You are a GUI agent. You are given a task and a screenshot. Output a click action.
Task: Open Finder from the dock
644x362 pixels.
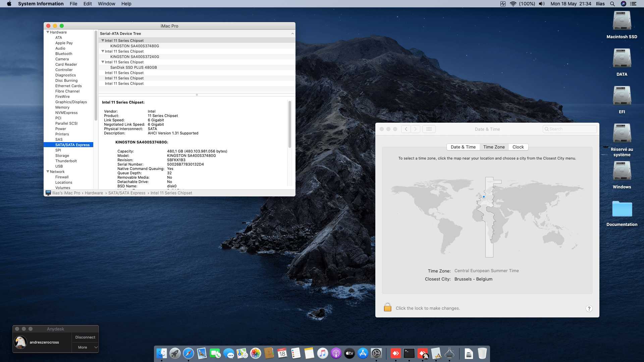tap(162, 353)
